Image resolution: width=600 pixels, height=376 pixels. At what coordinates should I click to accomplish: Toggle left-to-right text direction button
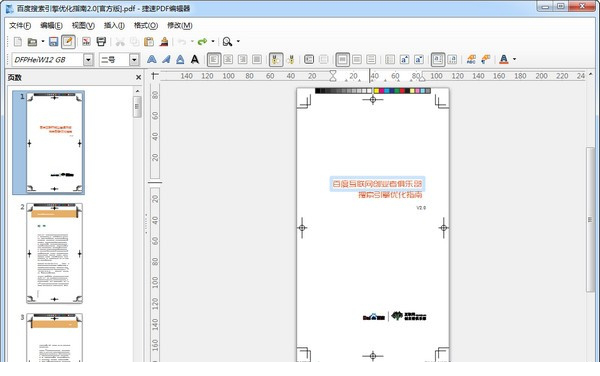276,59
